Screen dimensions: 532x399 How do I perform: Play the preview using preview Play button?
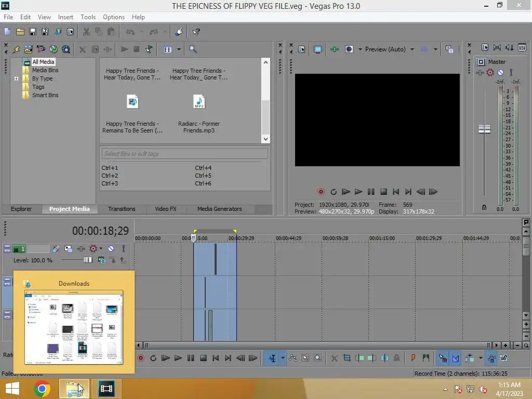(358, 192)
